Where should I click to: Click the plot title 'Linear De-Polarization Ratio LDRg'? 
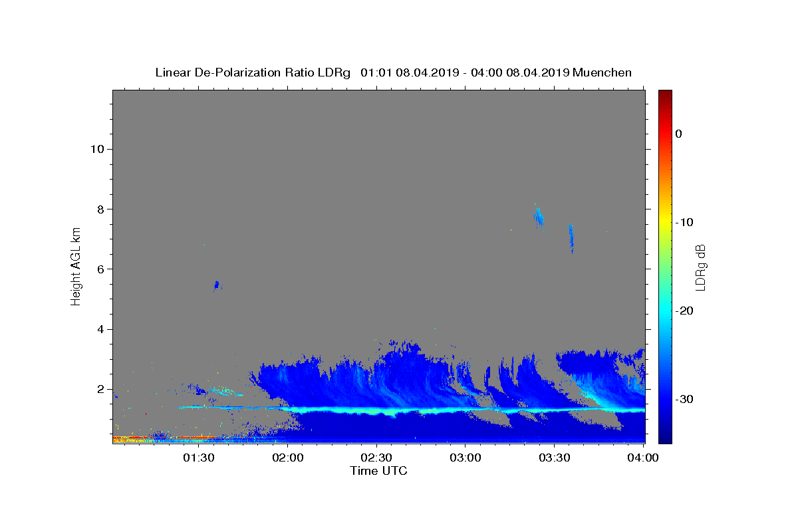[253, 72]
